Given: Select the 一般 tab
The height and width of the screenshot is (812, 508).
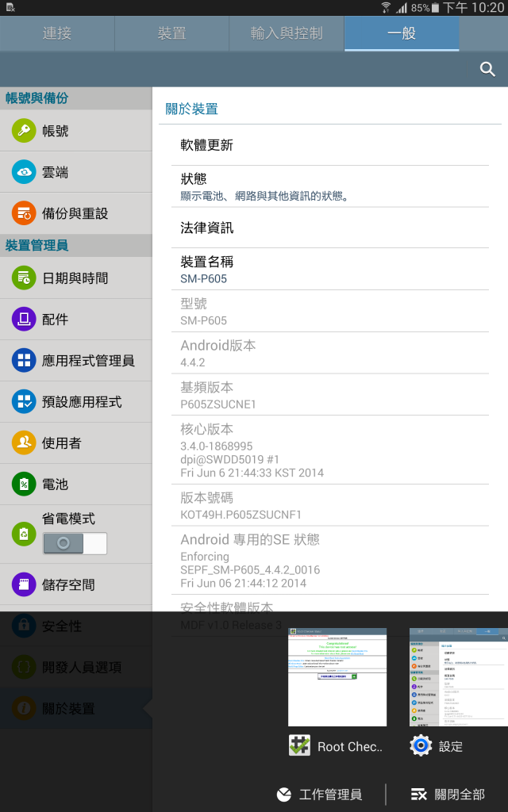Looking at the screenshot, I should pos(402,33).
